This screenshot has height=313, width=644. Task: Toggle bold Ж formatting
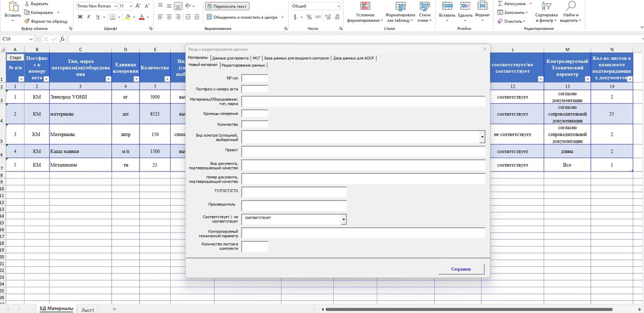[x=80, y=17]
